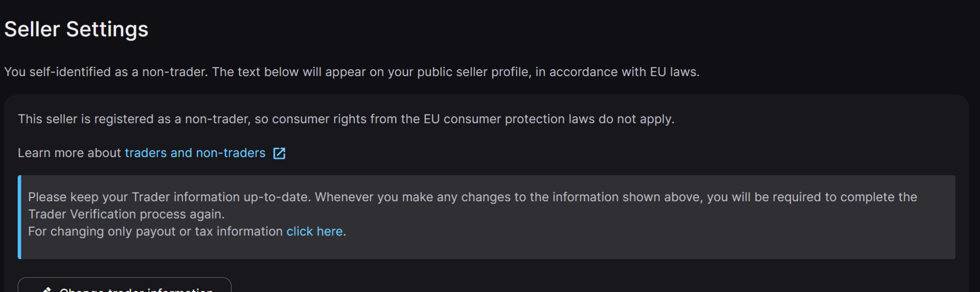Follow the 'click here' payout link
980x292 pixels.
click(x=314, y=231)
